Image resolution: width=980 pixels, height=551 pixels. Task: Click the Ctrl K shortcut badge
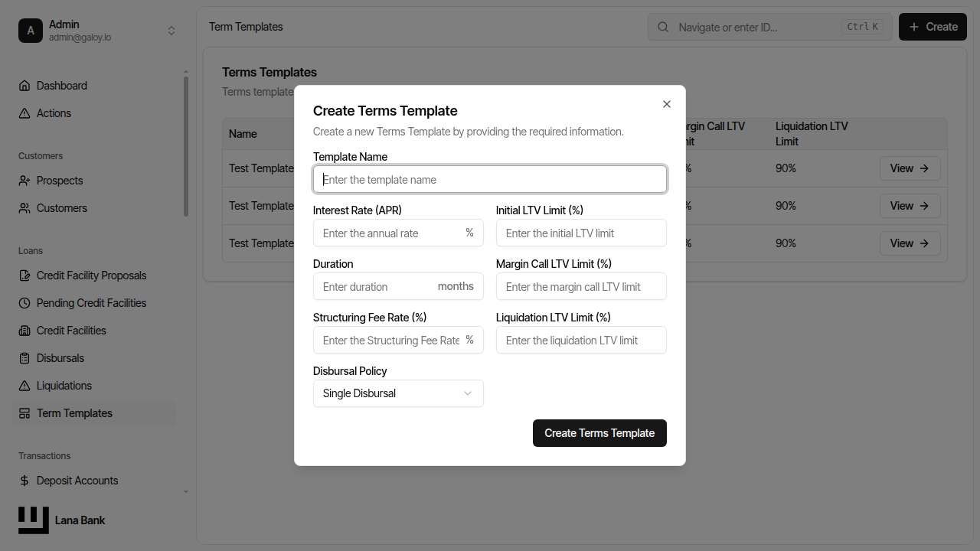click(862, 27)
